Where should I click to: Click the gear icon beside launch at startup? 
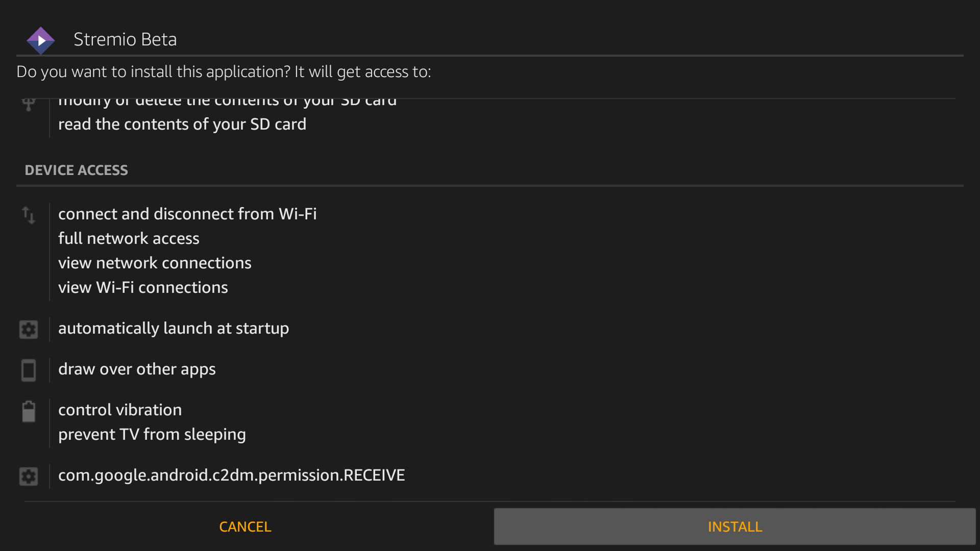pyautogui.click(x=29, y=330)
